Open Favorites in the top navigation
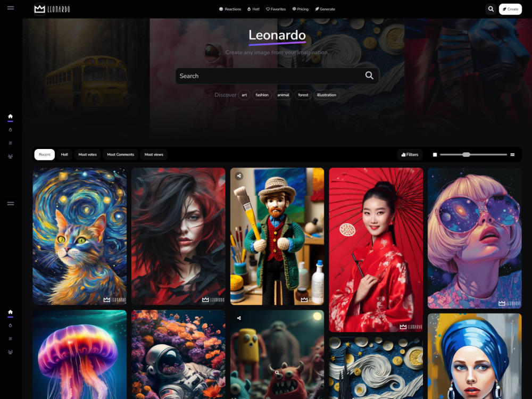This screenshot has width=532, height=399. click(x=276, y=9)
